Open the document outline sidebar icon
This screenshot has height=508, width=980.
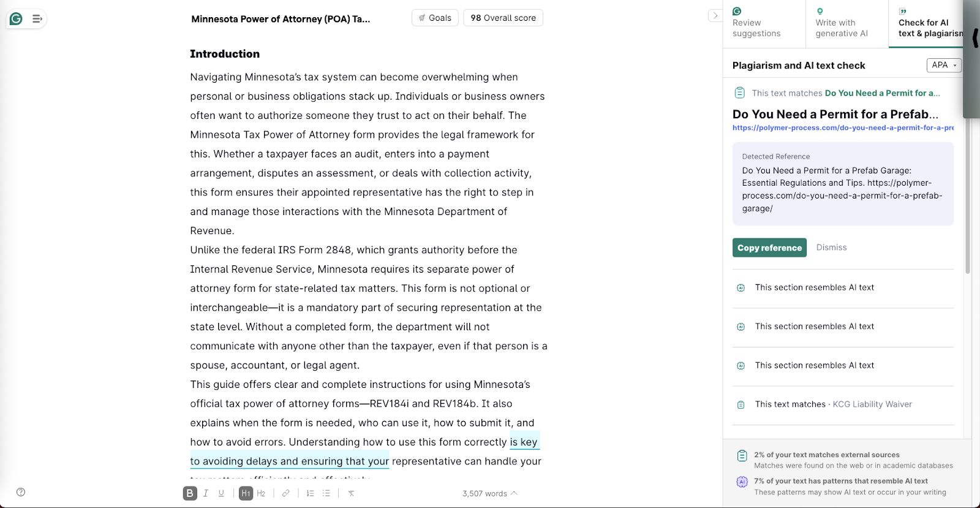point(37,19)
